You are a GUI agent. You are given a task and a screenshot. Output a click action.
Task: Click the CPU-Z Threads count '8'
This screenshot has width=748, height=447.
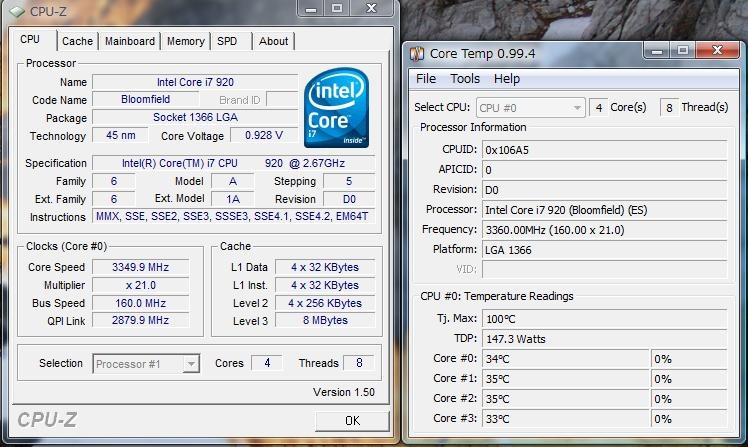tap(359, 363)
